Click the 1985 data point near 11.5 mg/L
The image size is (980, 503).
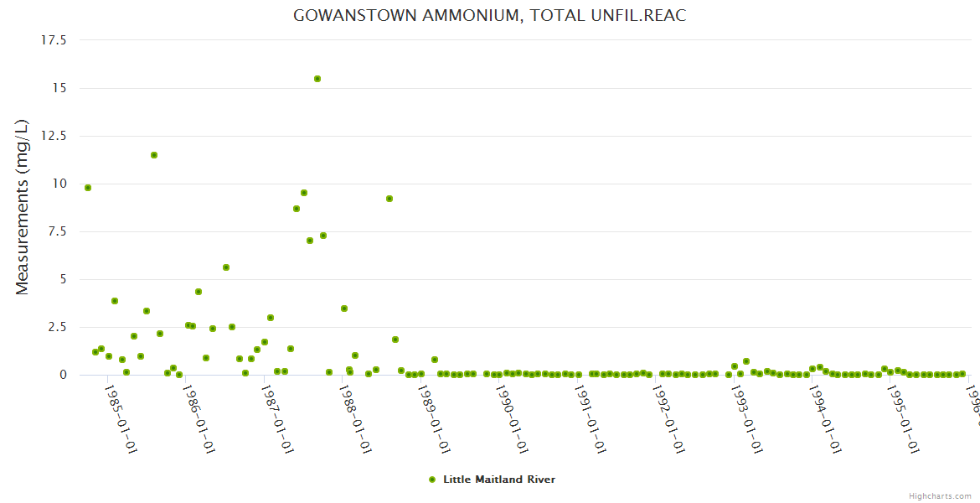point(154,155)
